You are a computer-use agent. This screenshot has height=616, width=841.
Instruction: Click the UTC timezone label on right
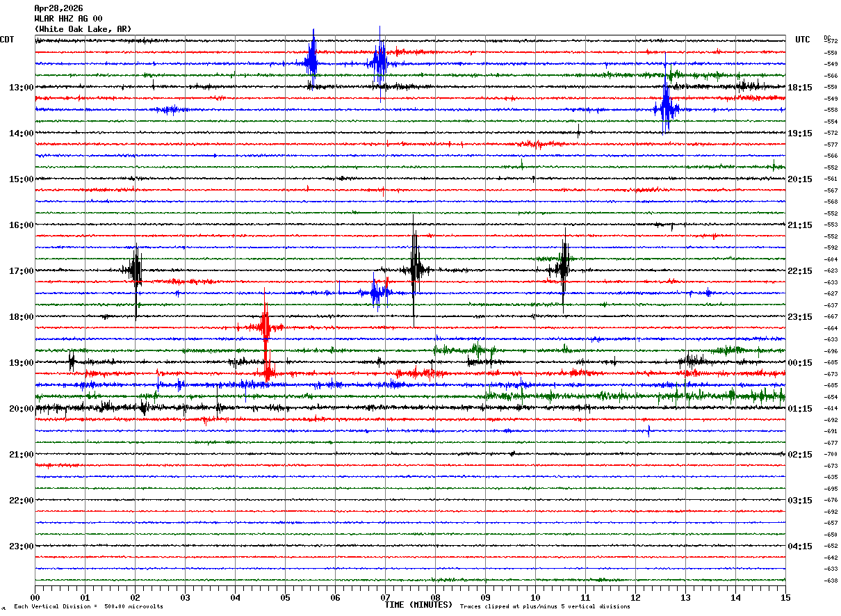point(802,40)
